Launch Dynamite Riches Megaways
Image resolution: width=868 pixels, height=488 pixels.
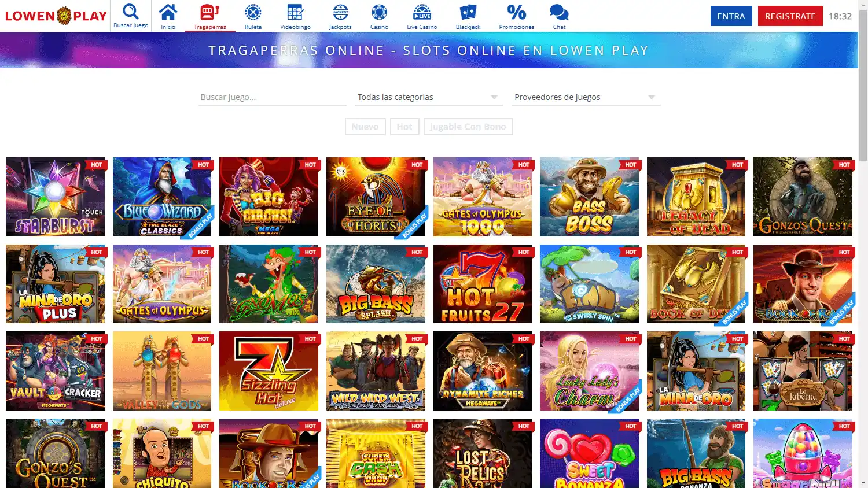(483, 371)
